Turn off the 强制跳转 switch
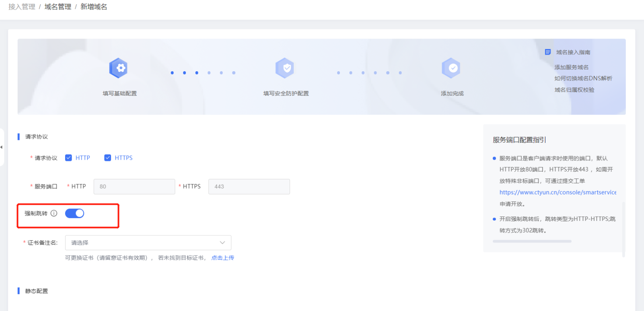Image resolution: width=644 pixels, height=311 pixels. pos(74,213)
